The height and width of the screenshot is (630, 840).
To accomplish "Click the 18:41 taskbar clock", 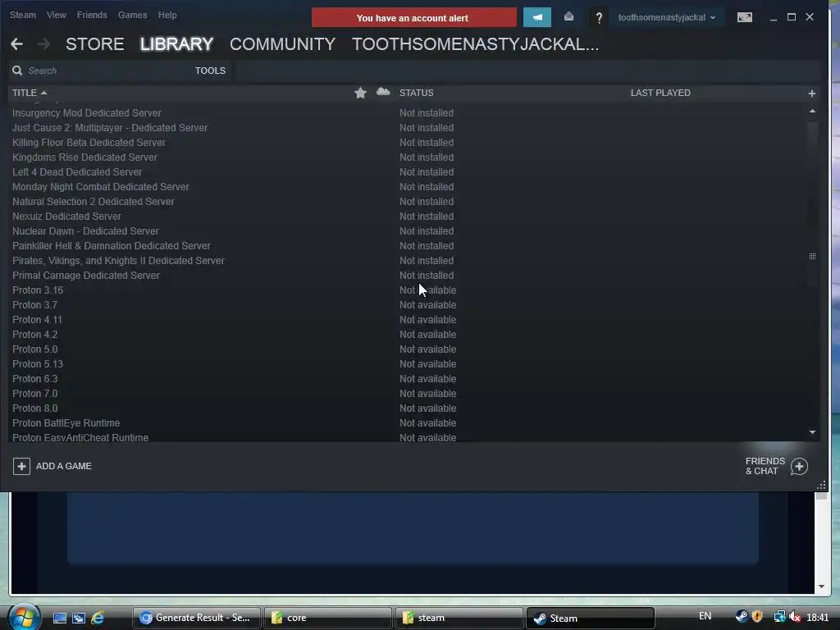I will 818,618.
